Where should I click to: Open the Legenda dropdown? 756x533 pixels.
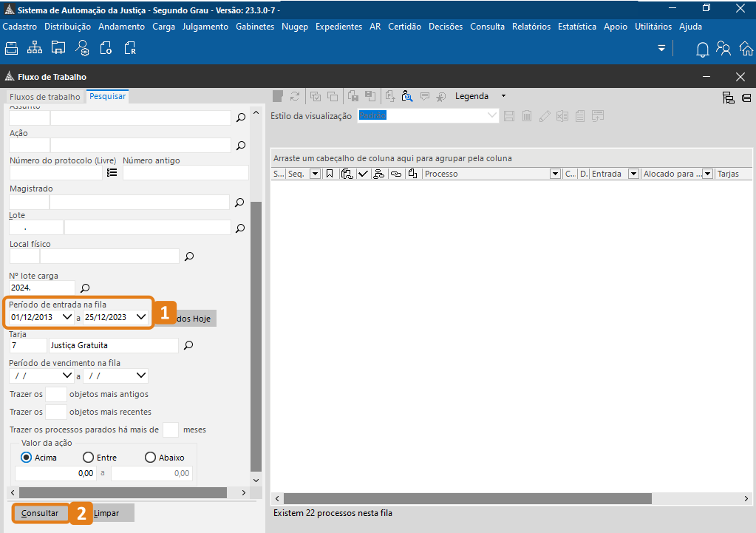click(x=504, y=96)
